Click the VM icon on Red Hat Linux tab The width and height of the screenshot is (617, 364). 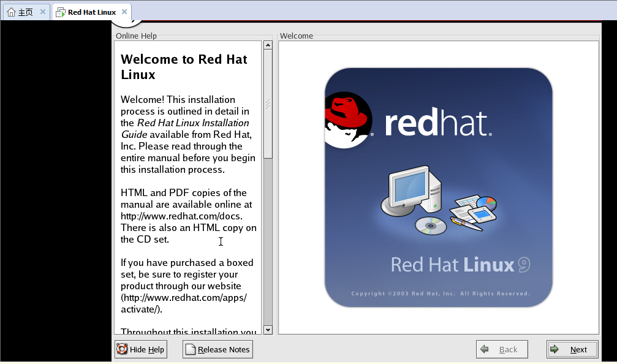(x=61, y=12)
